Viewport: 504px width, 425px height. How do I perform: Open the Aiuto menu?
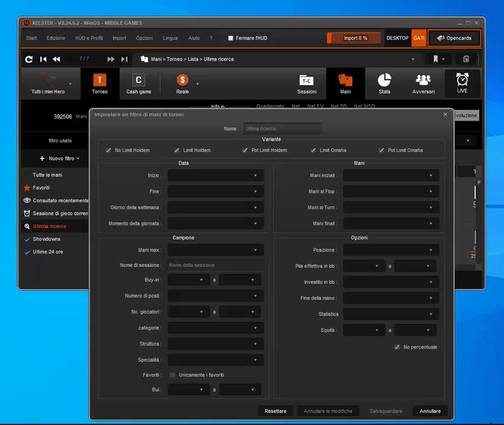194,38
